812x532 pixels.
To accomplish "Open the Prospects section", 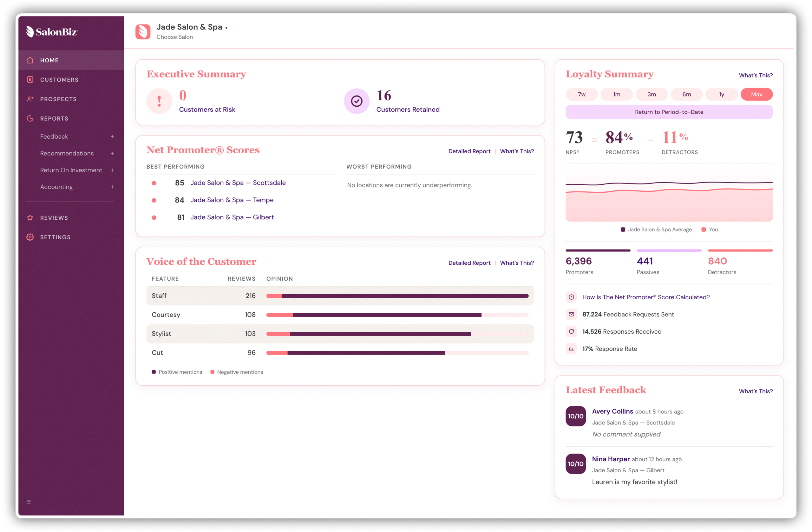I will point(71,99).
